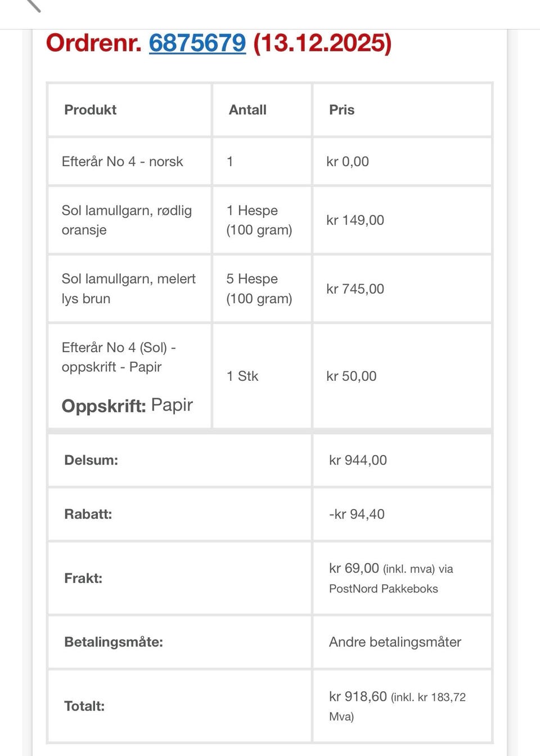Click the Betalingsmåte row label
This screenshot has height=756, width=540.
pyautogui.click(x=114, y=642)
